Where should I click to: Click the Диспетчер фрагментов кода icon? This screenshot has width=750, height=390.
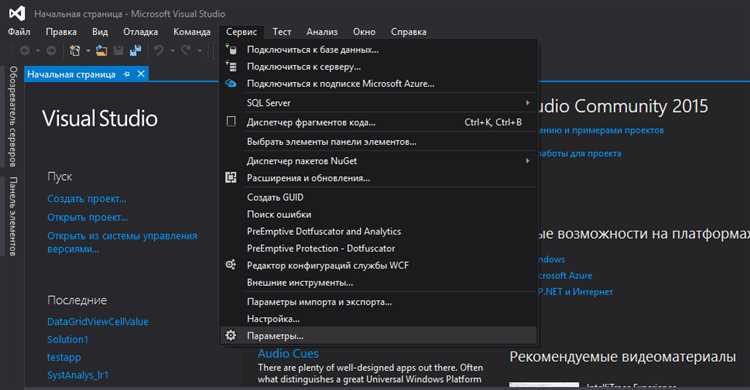(x=231, y=122)
